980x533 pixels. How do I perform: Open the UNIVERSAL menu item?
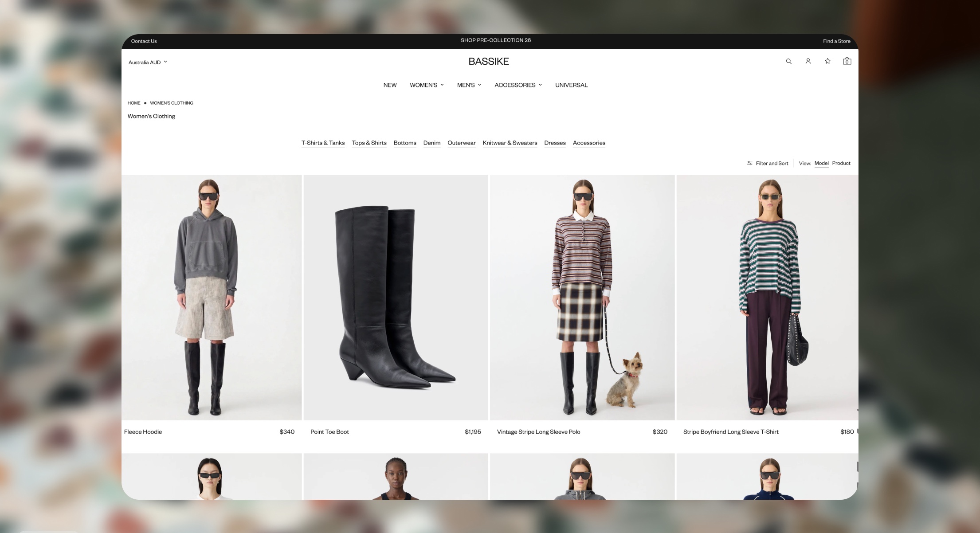click(571, 85)
